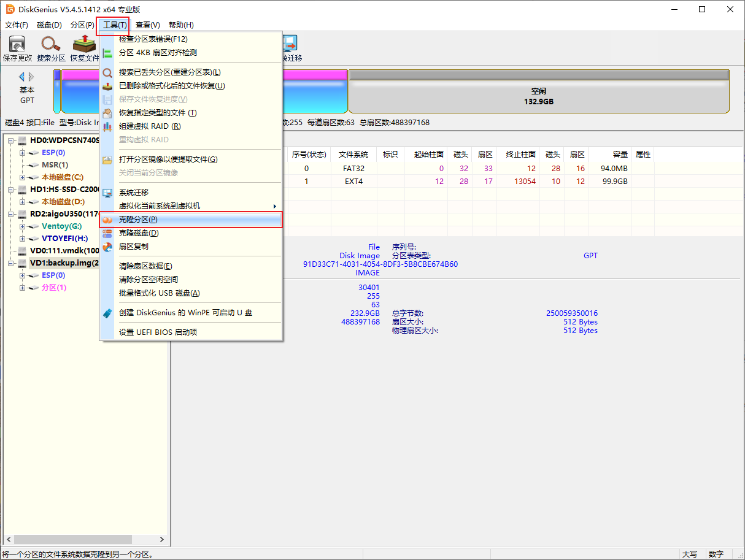Image resolution: width=745 pixels, height=560 pixels.
Task: Open the 文件(F) menu
Action: [x=17, y=25]
